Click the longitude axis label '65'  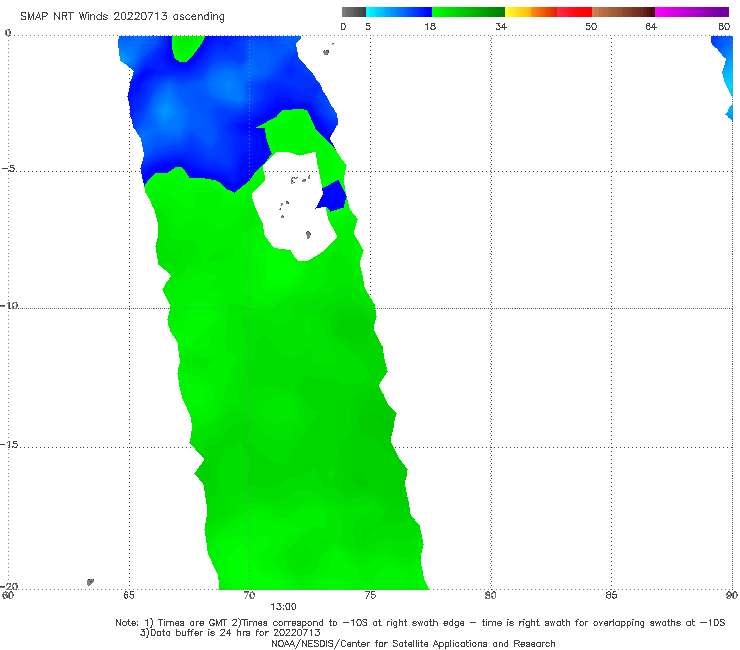coord(129,595)
